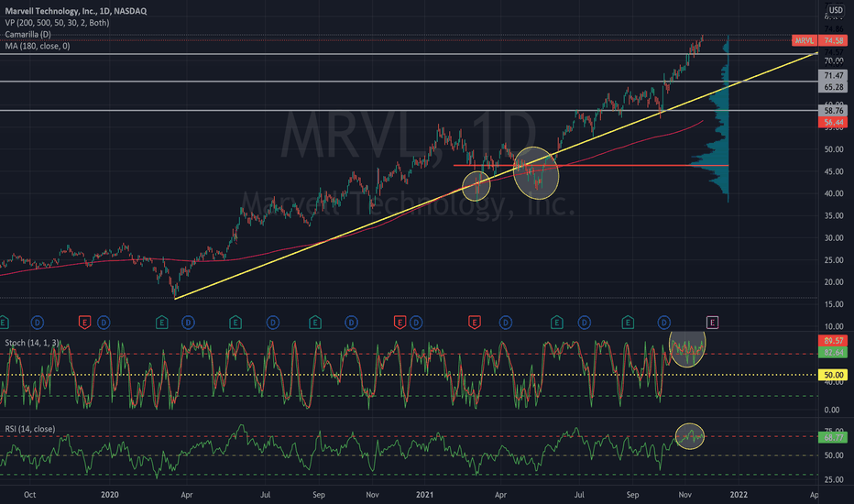Viewport: 854px width, 504px height.
Task: Select the Camarilla (D) indicator legend
Action: [x=28, y=34]
